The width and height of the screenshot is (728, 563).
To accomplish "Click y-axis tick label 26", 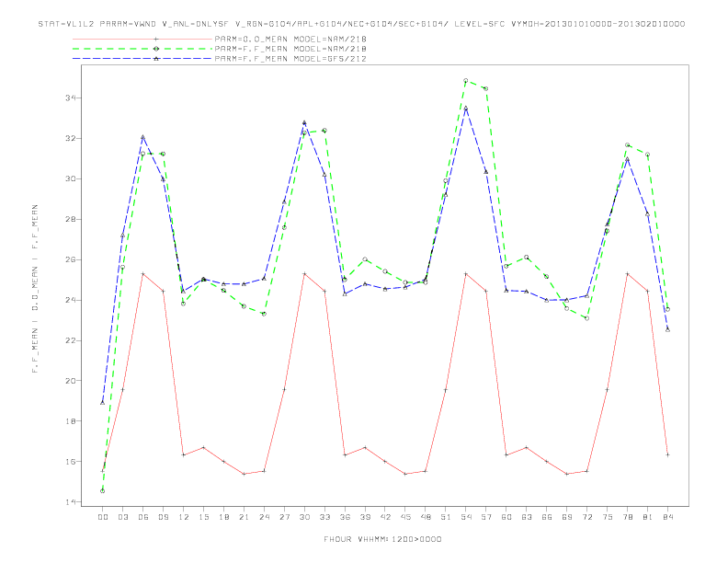I will click(70, 259).
